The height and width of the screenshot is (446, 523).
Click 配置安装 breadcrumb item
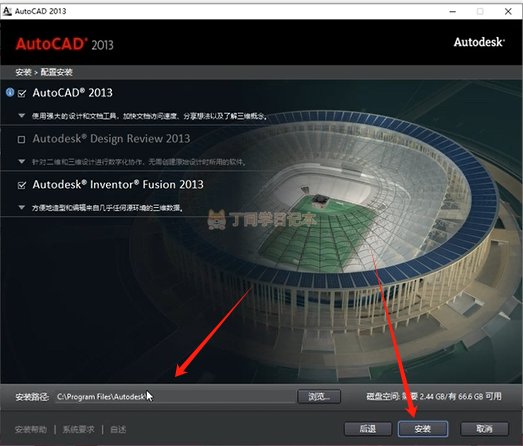(x=56, y=72)
